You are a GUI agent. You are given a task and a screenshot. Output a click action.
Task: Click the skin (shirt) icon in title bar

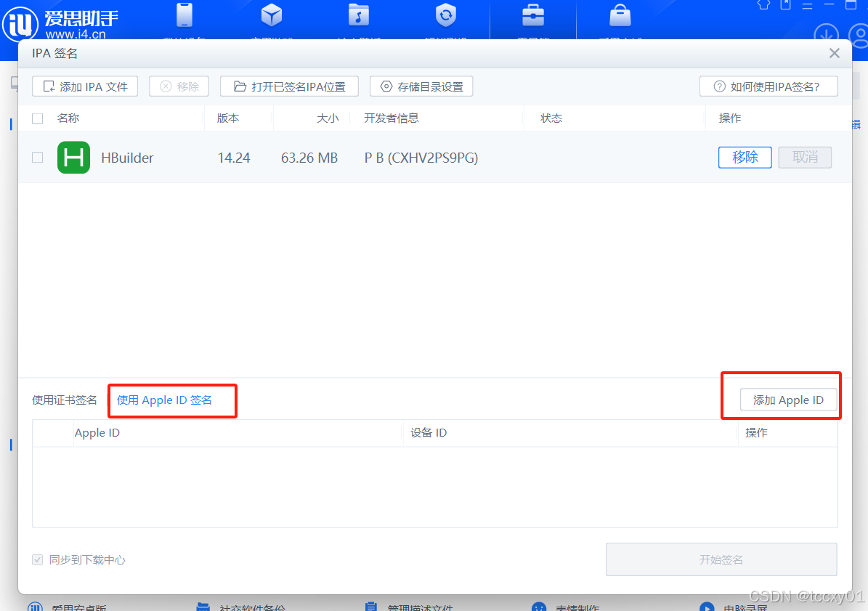click(764, 5)
